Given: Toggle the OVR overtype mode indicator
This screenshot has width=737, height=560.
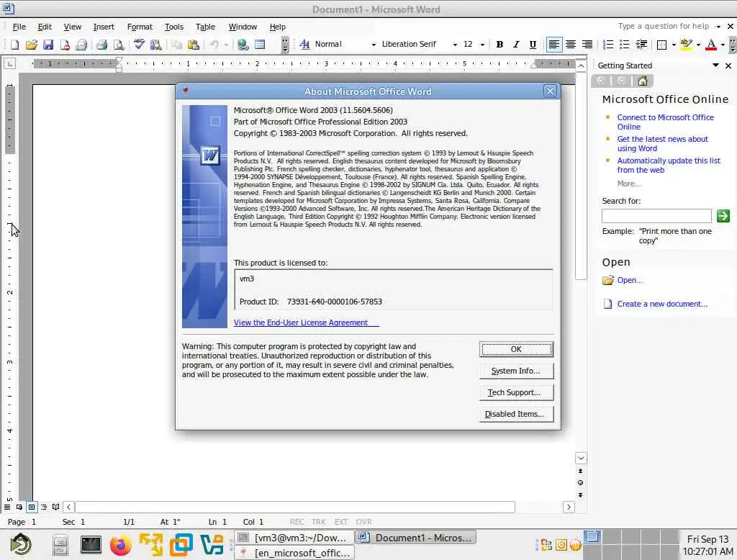Looking at the screenshot, I should 363,522.
